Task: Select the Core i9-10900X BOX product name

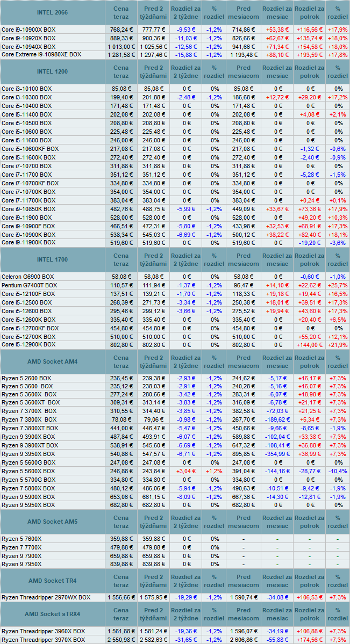Action: point(29,30)
